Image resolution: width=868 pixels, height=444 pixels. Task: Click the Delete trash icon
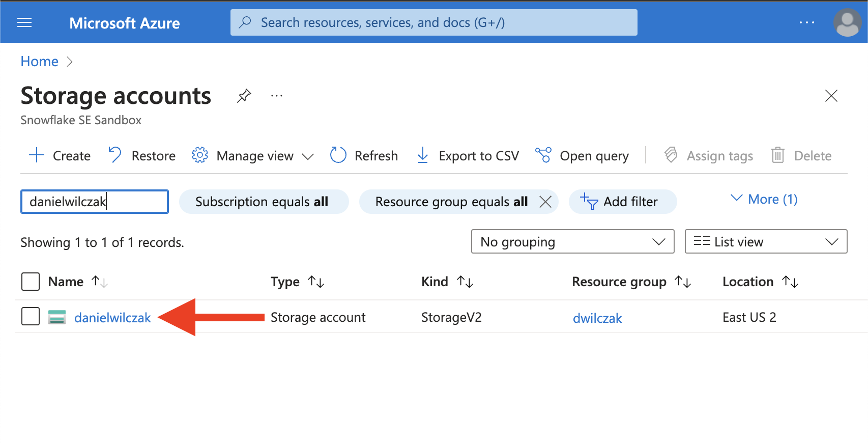point(777,155)
